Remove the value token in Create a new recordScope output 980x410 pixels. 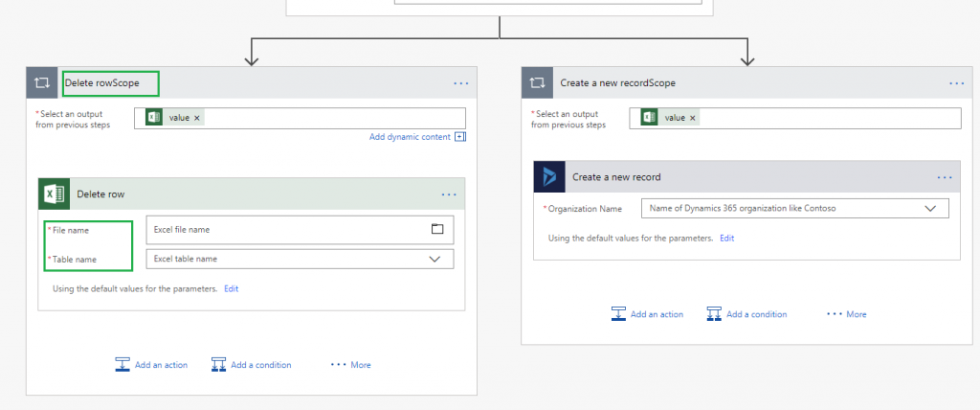pos(692,118)
